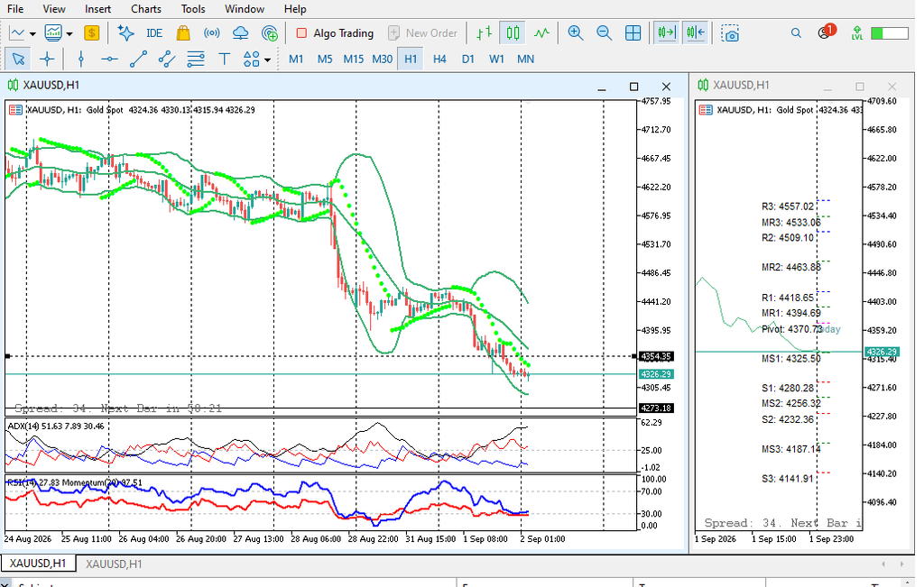The image size is (924, 587).
Task: Click the 4354.35 horizontal line price label
Action: 656,356
